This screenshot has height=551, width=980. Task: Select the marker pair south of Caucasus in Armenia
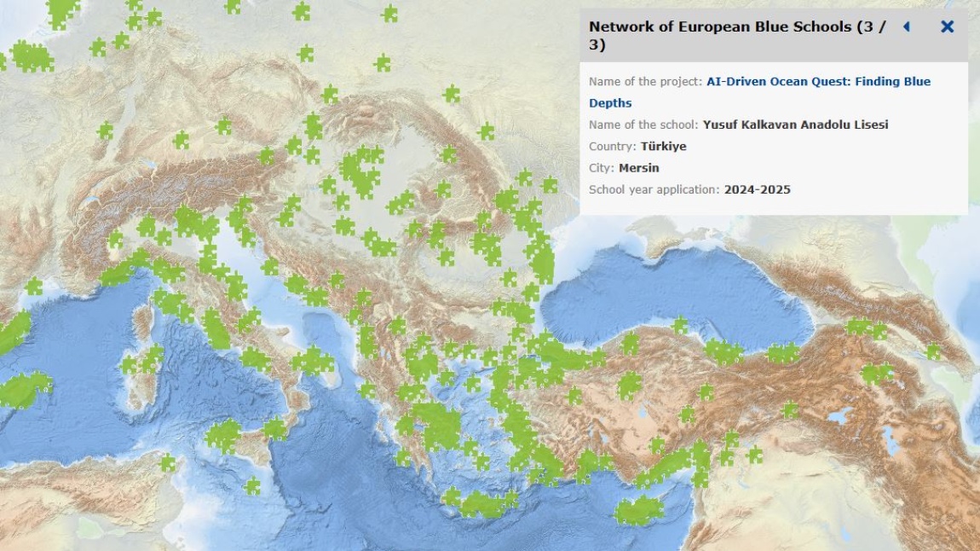pos(875,374)
